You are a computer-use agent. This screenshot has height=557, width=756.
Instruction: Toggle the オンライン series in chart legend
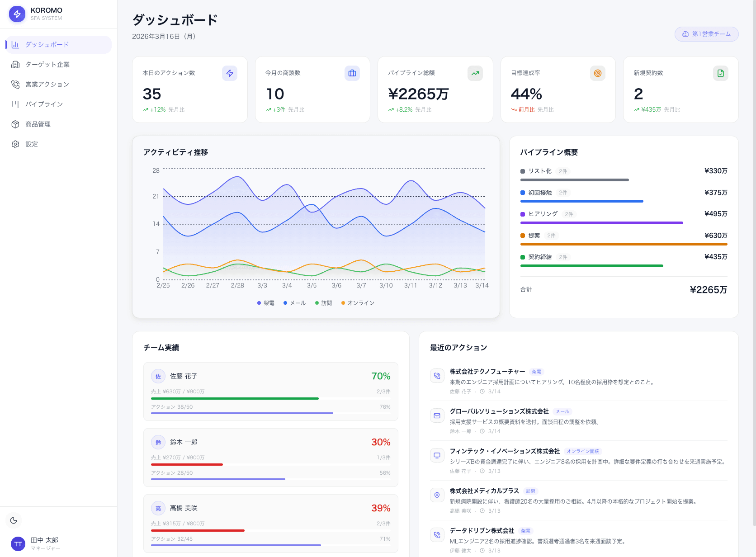coord(358,303)
